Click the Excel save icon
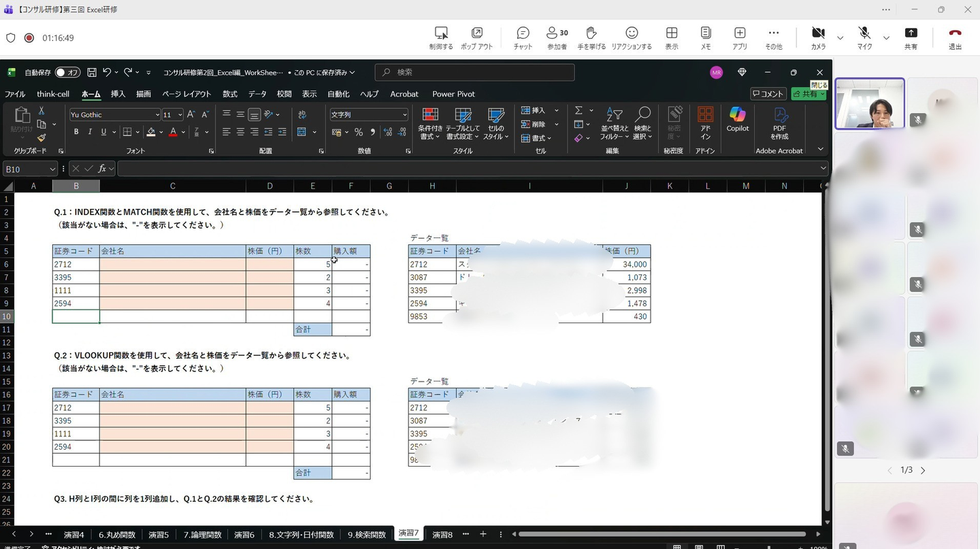The image size is (980, 549). point(91,72)
